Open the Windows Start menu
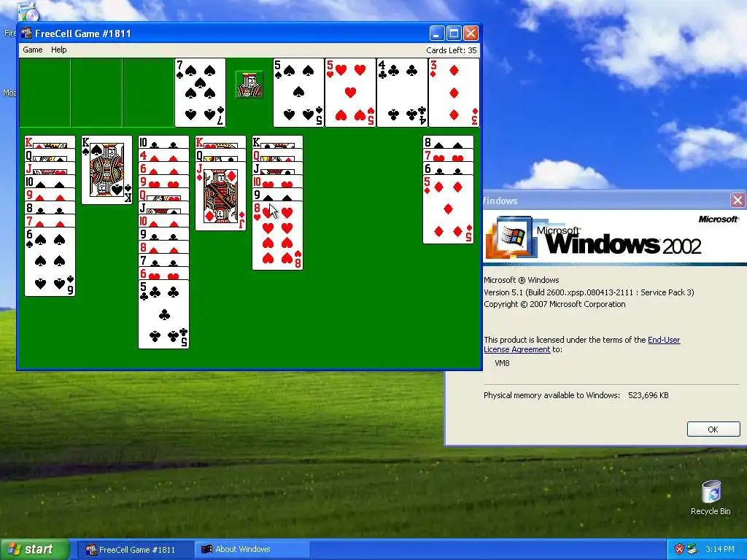 [34, 549]
